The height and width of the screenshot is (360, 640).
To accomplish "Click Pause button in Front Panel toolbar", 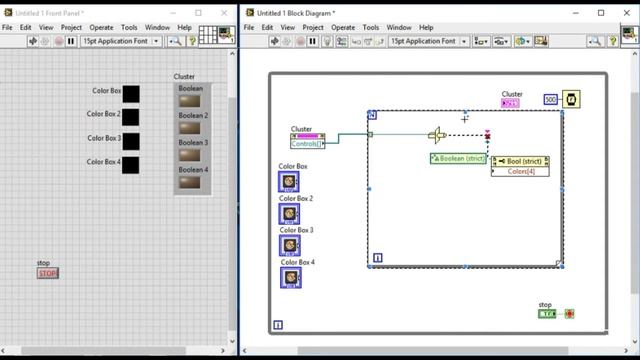I will click(x=71, y=41).
